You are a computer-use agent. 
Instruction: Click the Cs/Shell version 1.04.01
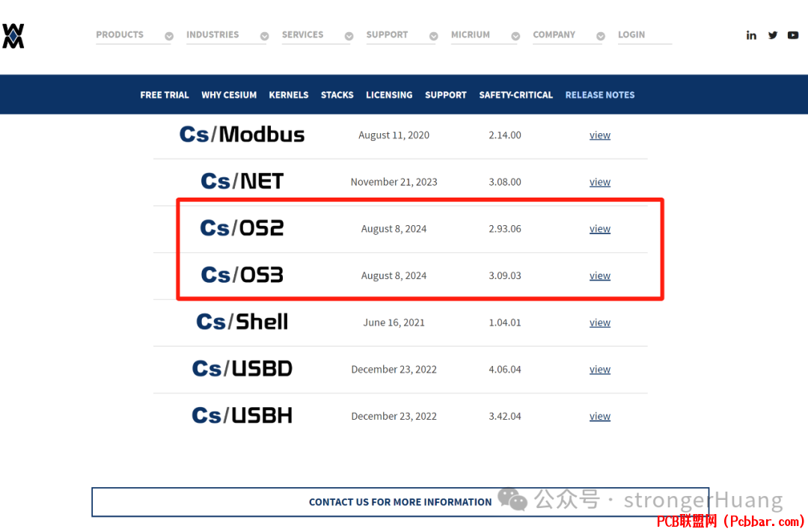tap(505, 322)
